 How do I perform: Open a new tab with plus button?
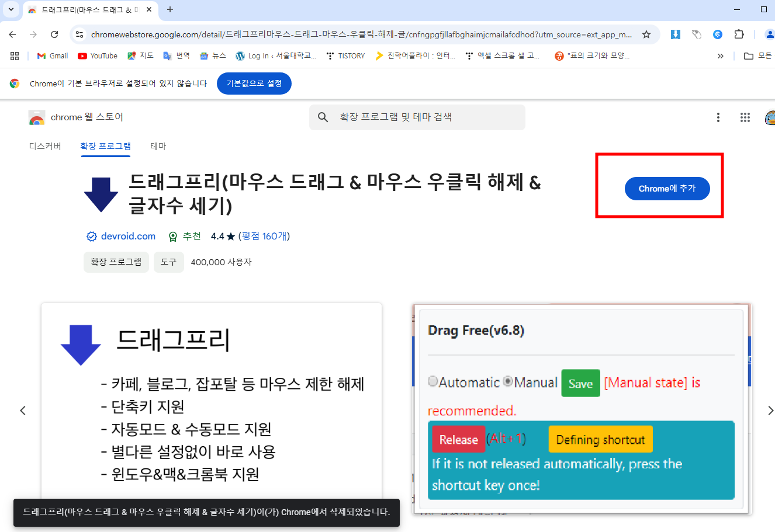coord(170,9)
